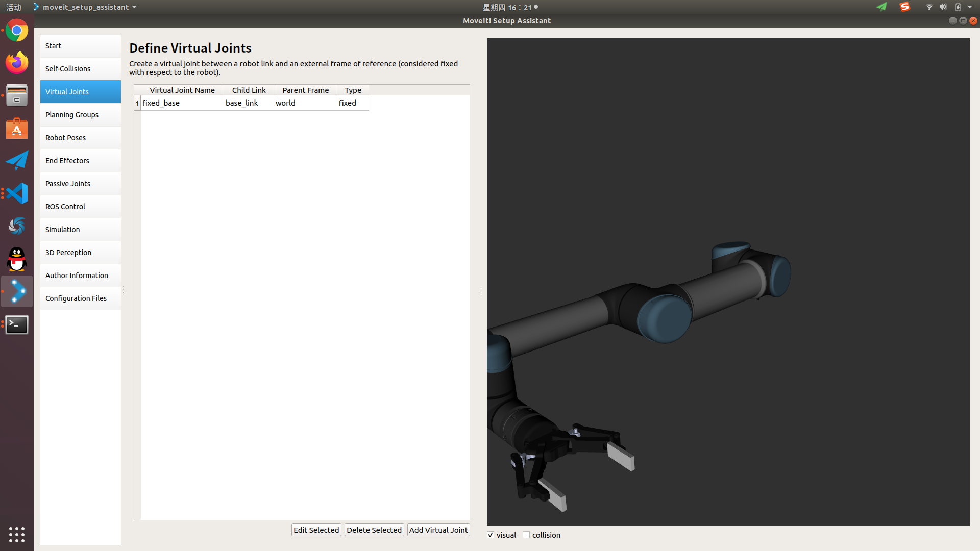980x551 pixels.
Task: Open the clock calendar dropdown
Action: (509, 7)
